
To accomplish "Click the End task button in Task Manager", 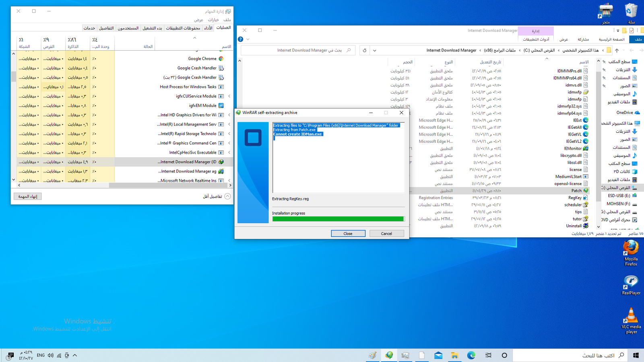I will [x=28, y=196].
